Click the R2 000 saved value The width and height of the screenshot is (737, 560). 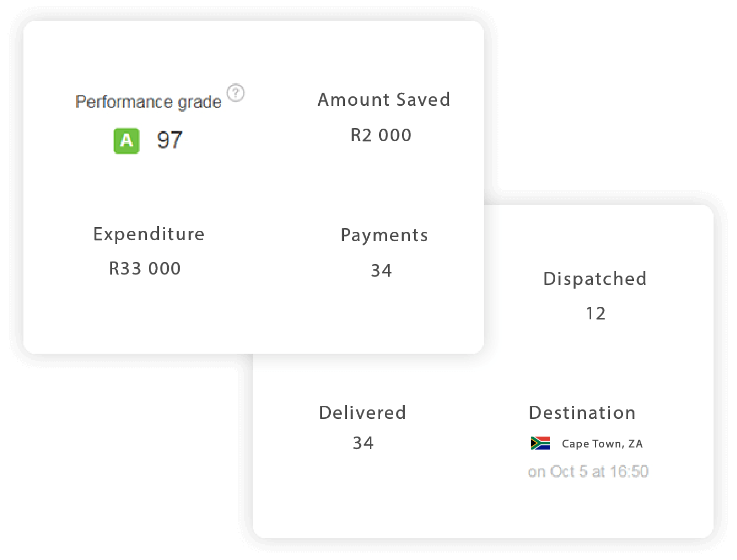tap(381, 135)
